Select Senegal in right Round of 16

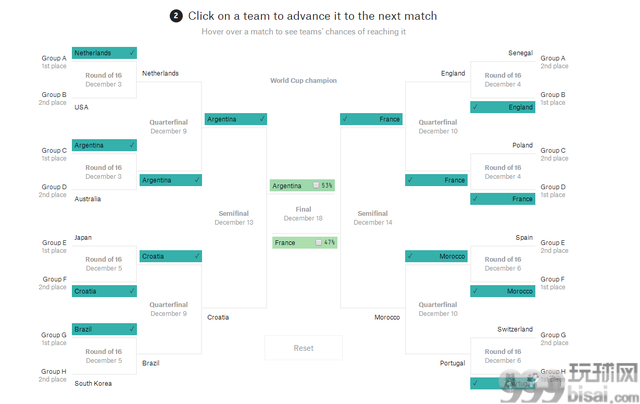click(502, 53)
